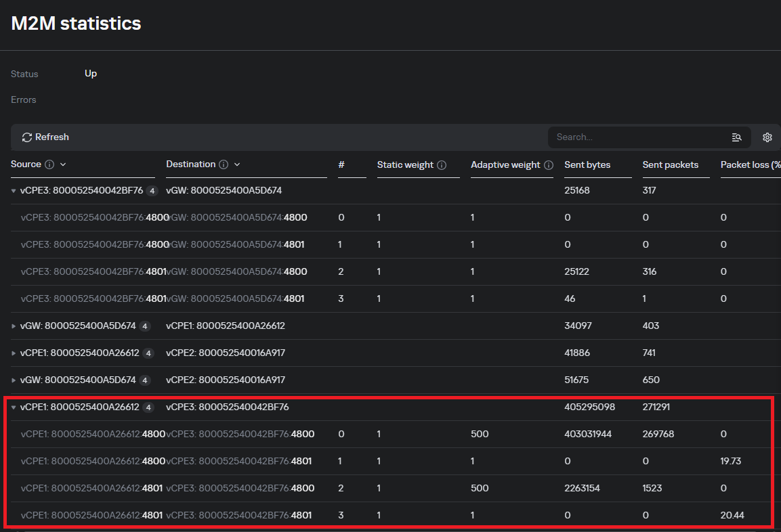The height and width of the screenshot is (532, 781).
Task: Open the Destination column dropdown chevron
Action: (238, 164)
